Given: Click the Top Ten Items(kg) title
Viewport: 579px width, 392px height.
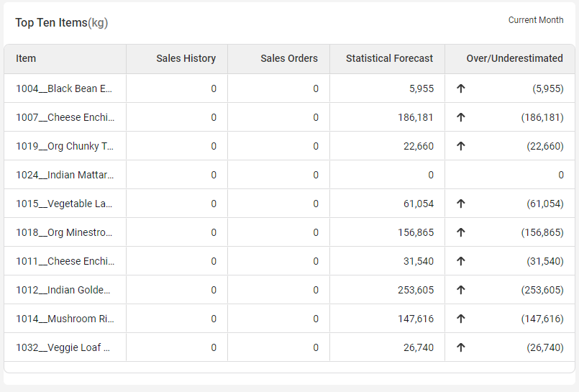Looking at the screenshot, I should [x=61, y=23].
